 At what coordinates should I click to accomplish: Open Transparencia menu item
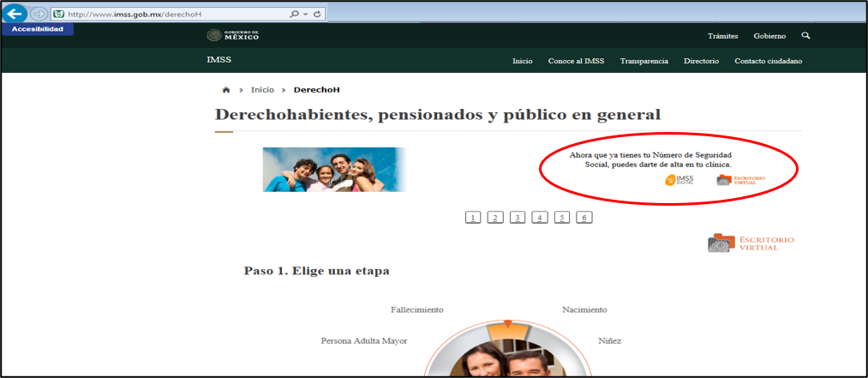pyautogui.click(x=644, y=61)
